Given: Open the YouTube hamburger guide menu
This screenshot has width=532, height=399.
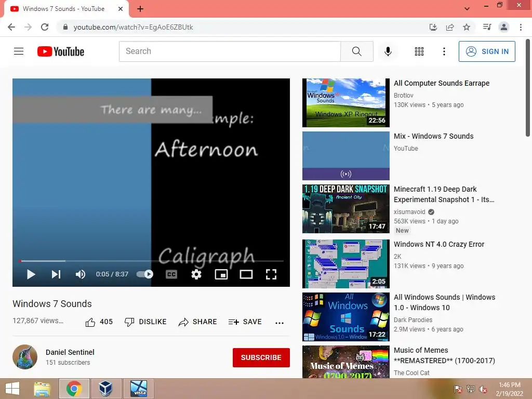Looking at the screenshot, I should tap(19, 51).
